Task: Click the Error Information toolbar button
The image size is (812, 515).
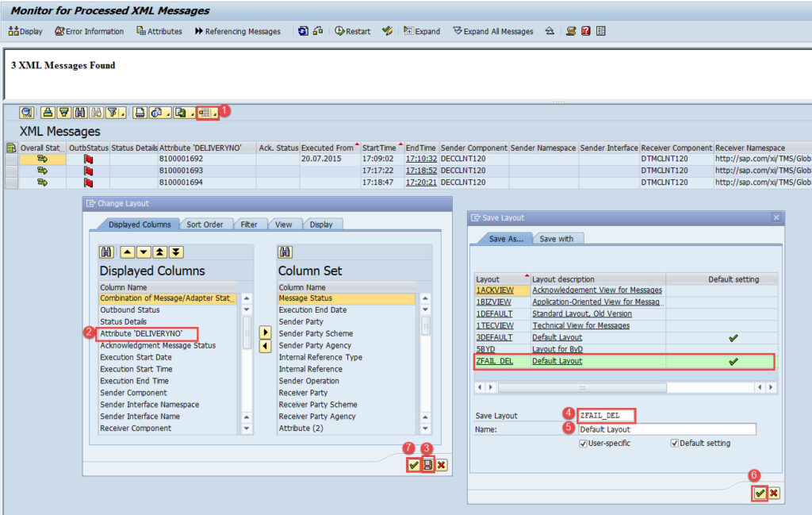Action: tap(89, 32)
